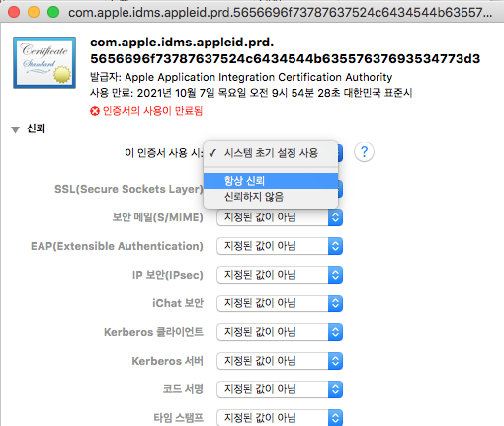The height and width of the screenshot is (426, 504).
Task: Click the window title bar text
Action: (281, 13)
